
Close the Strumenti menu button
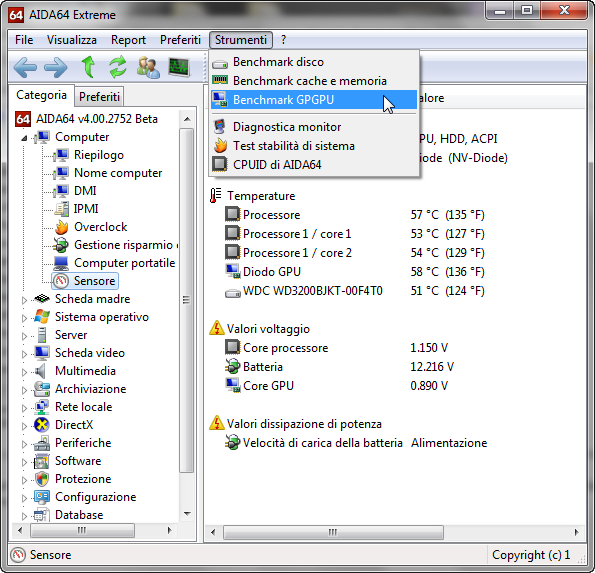241,40
